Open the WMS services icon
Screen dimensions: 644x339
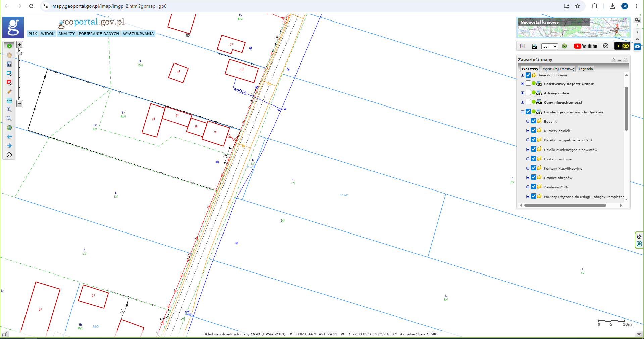click(x=534, y=46)
